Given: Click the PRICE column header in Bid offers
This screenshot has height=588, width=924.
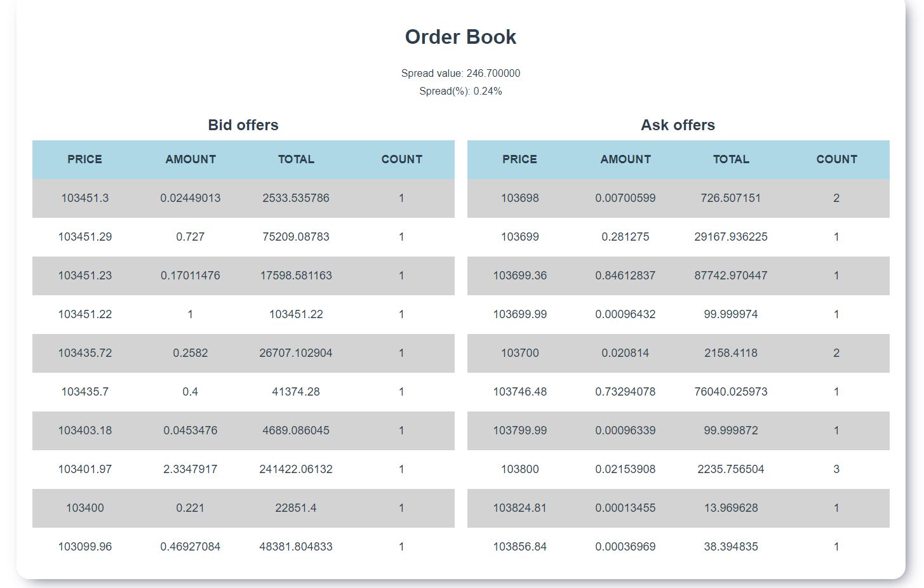Looking at the screenshot, I should pyautogui.click(x=84, y=159).
